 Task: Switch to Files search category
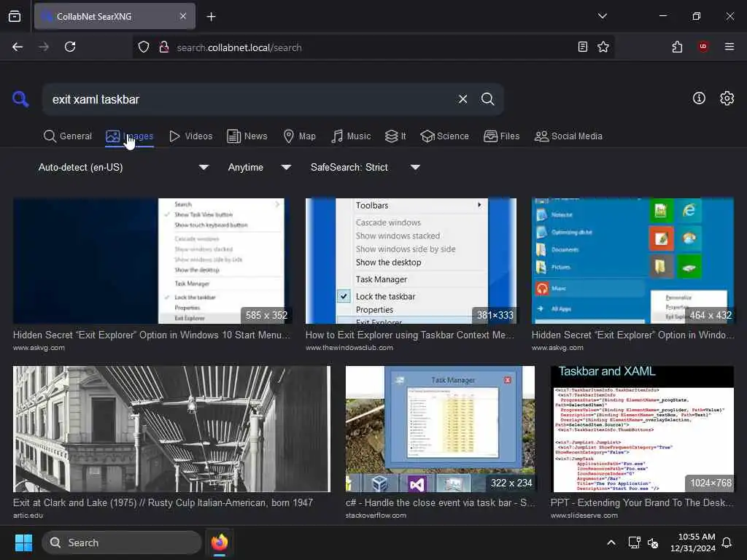pyautogui.click(x=501, y=136)
